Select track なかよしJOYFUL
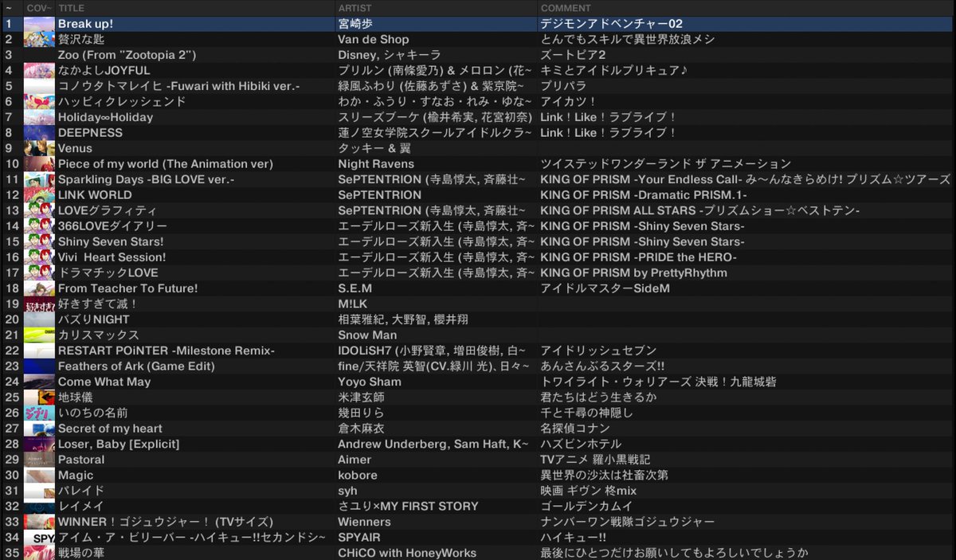956x560 pixels. [104, 71]
